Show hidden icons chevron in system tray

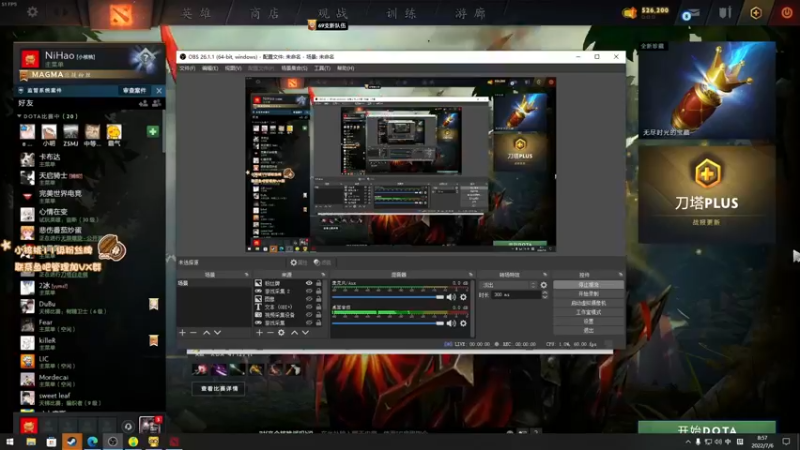click(688, 442)
